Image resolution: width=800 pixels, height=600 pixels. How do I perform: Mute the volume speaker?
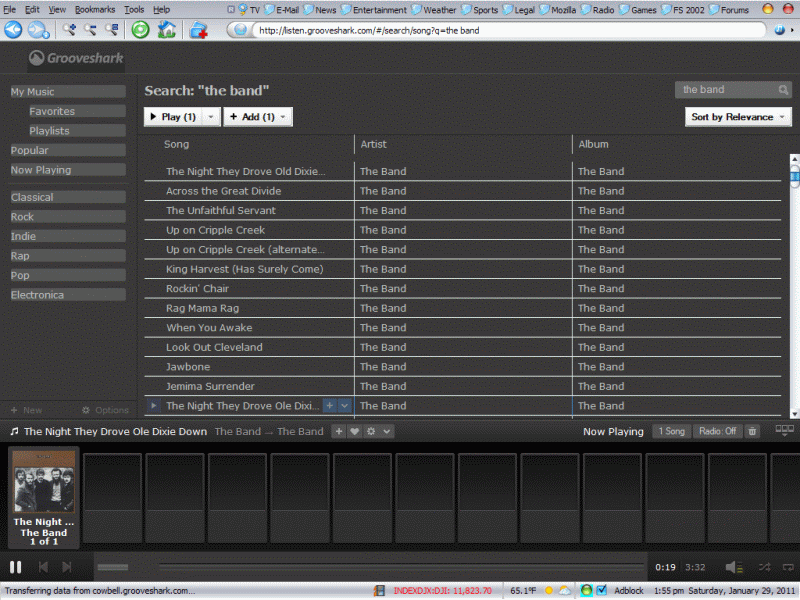[734, 567]
